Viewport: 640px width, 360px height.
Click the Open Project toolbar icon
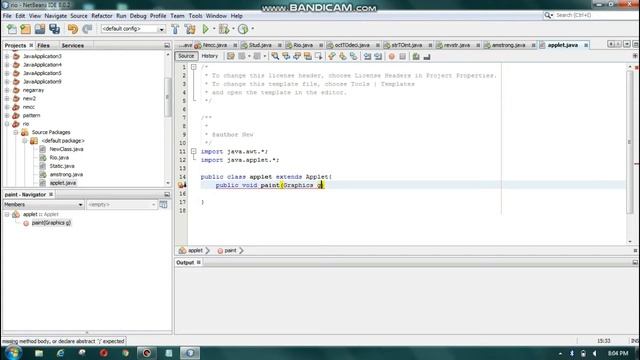pos(40,29)
